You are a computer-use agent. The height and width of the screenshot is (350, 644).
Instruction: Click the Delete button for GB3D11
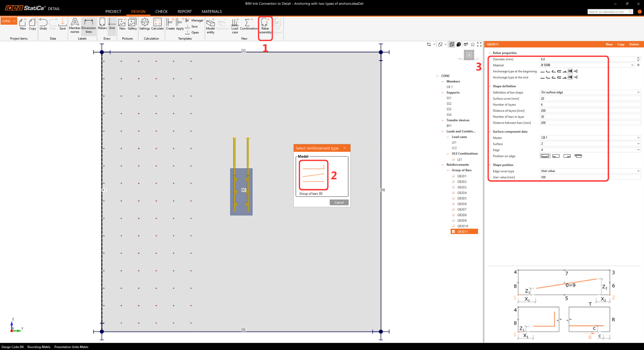coord(634,44)
